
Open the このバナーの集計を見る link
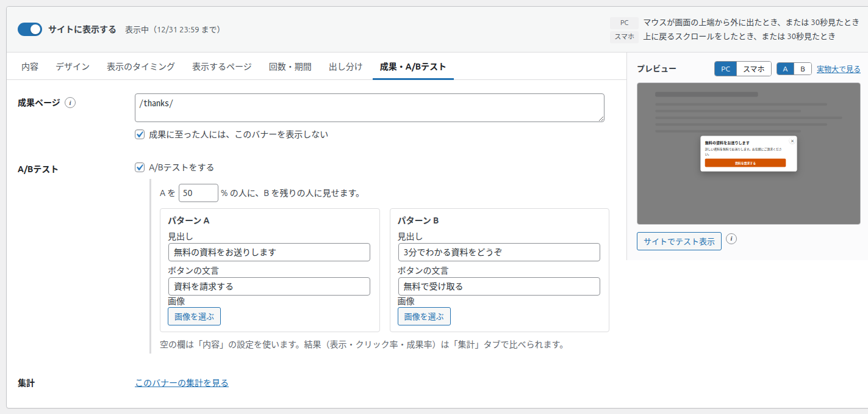click(182, 383)
